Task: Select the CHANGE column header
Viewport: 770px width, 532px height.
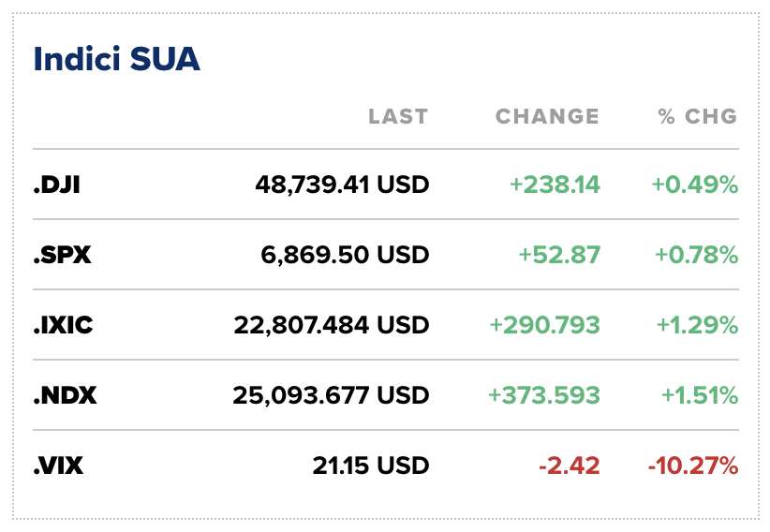Action: pos(547,117)
